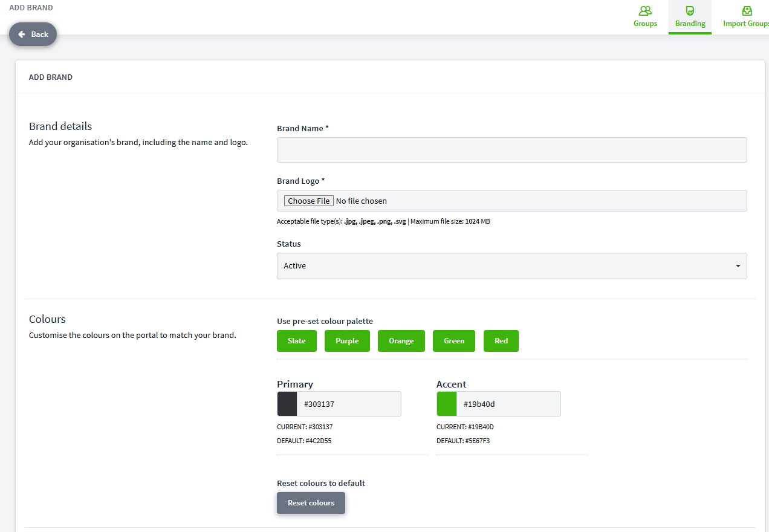Click the 'Customise the colours on the portal' description
The height and width of the screenshot is (532, 769).
[x=132, y=335]
